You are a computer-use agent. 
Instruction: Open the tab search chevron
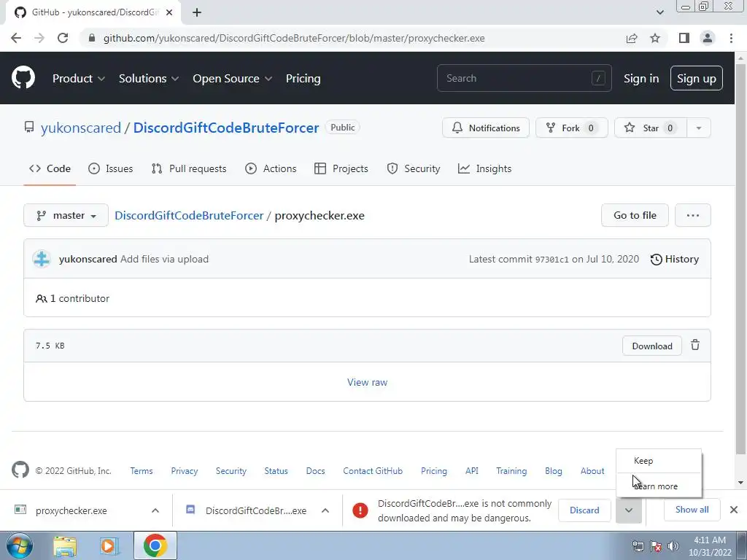[659, 12]
